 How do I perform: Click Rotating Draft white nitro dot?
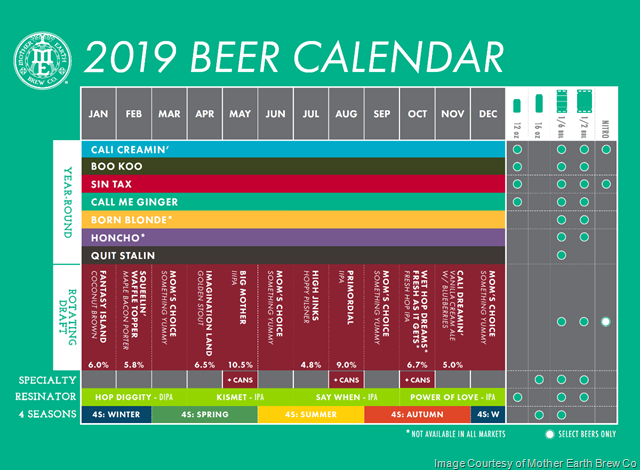(606, 321)
